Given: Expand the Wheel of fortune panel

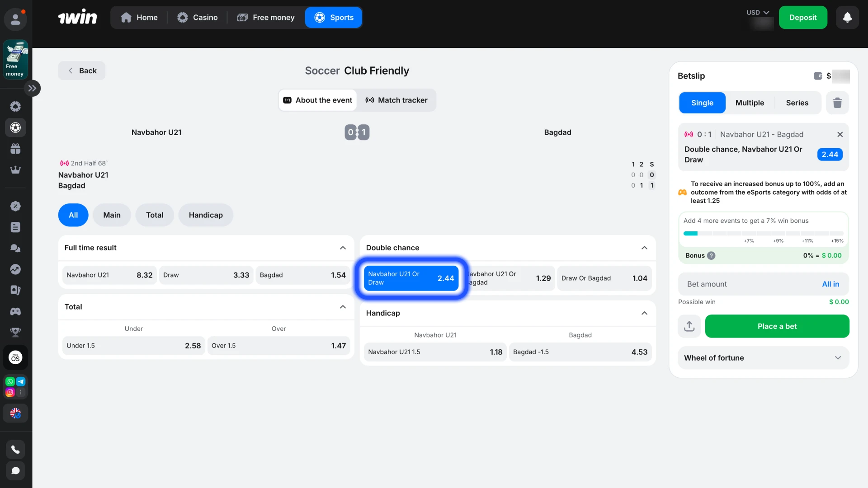Looking at the screenshot, I should point(837,358).
